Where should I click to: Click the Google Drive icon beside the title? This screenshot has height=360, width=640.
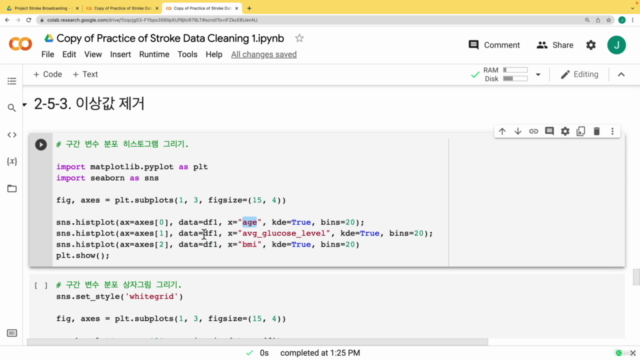(49, 38)
